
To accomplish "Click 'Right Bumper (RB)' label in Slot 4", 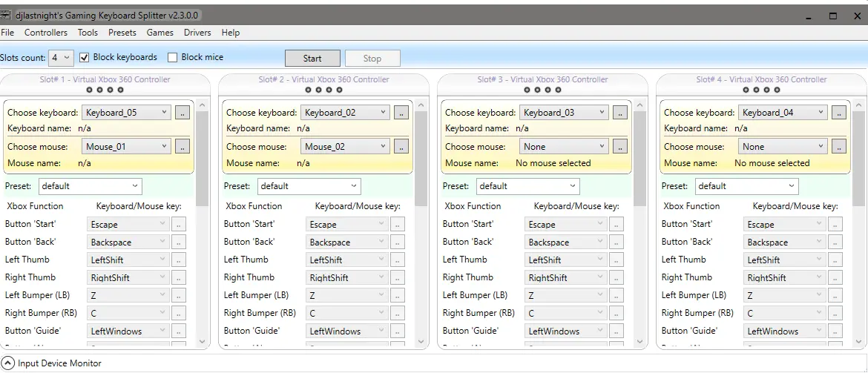I will point(697,313).
